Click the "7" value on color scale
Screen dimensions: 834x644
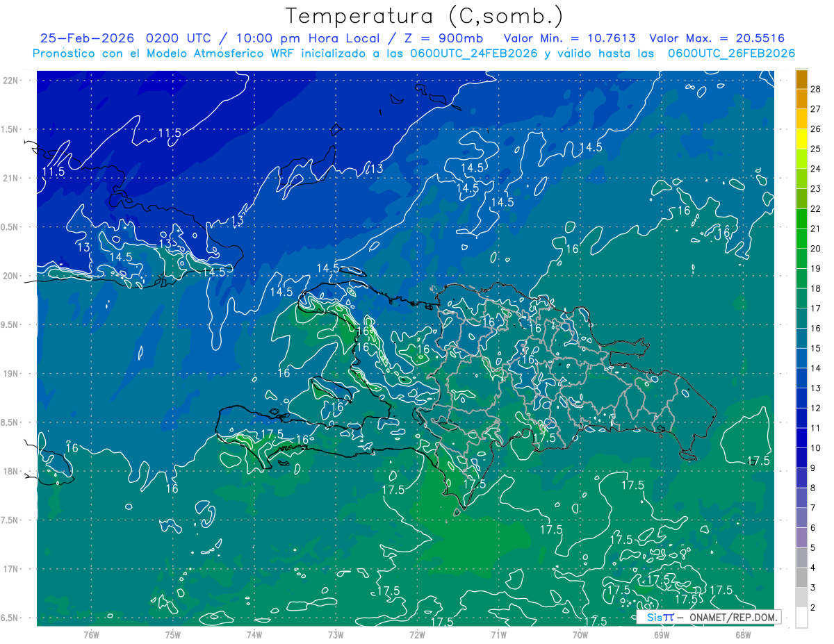813,508
